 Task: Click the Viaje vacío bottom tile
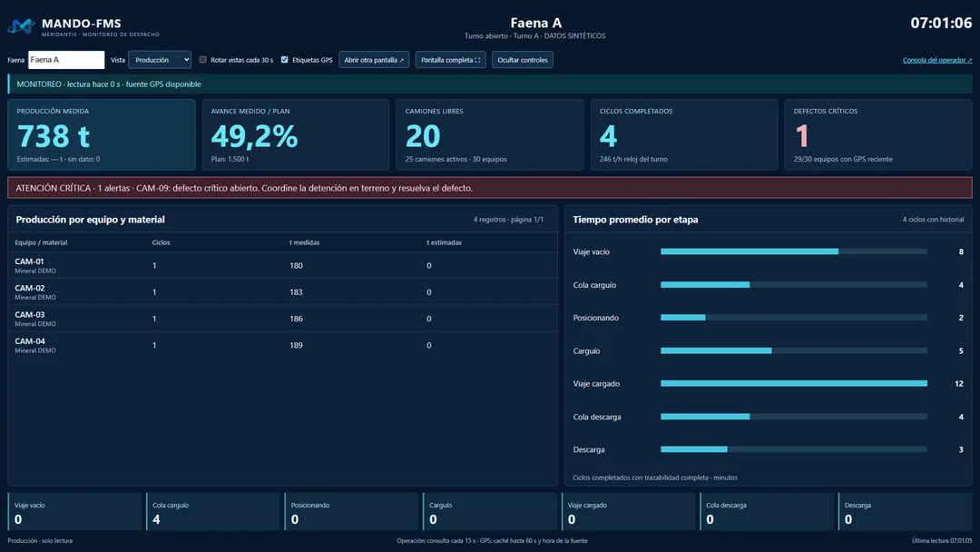[75, 512]
